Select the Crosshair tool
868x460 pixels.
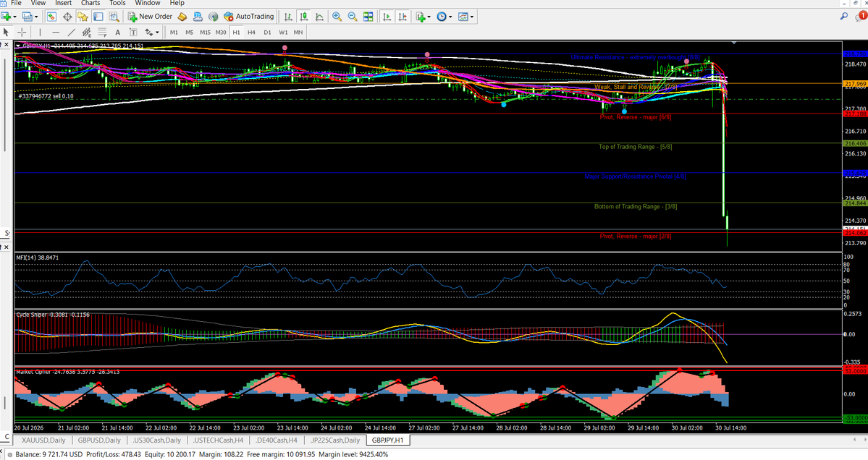tap(22, 32)
